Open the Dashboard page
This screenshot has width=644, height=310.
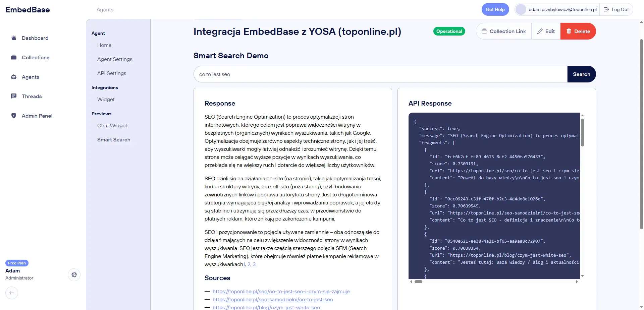(35, 38)
